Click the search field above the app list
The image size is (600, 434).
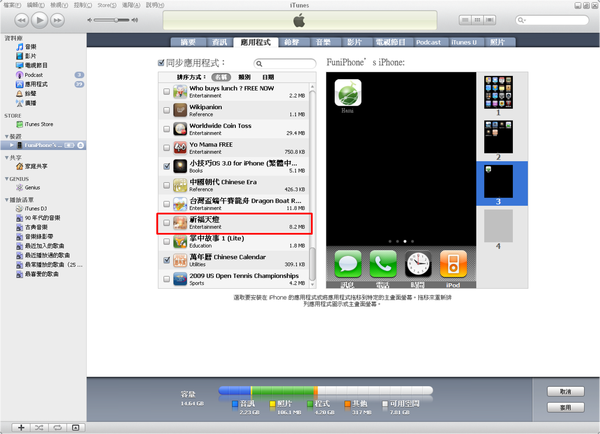click(285, 64)
